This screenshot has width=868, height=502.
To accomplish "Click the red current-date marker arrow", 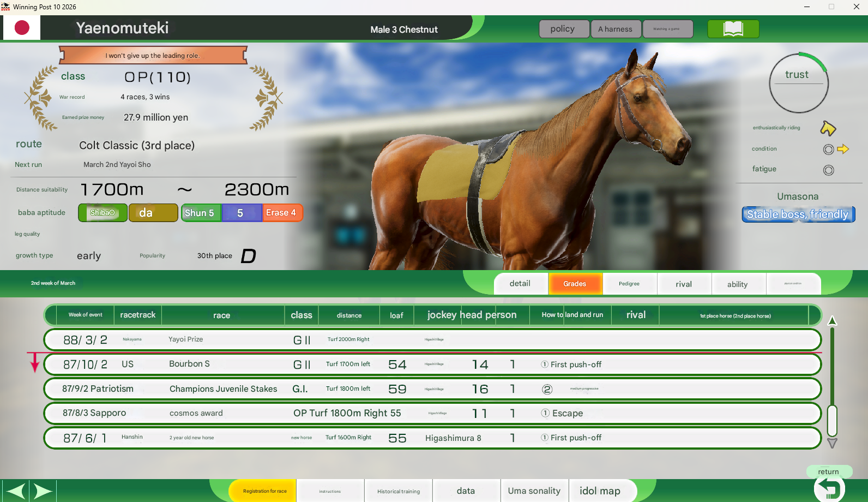I will click(35, 362).
